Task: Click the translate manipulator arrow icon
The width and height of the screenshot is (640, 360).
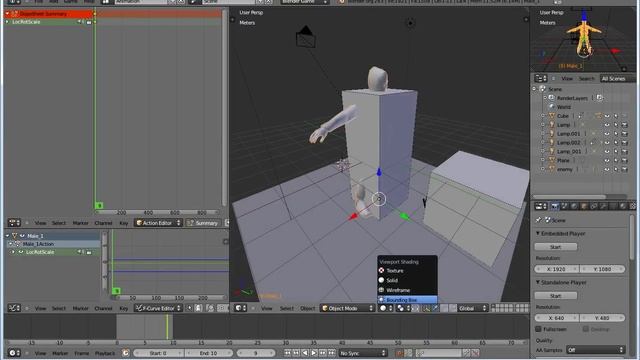Action: point(436,309)
